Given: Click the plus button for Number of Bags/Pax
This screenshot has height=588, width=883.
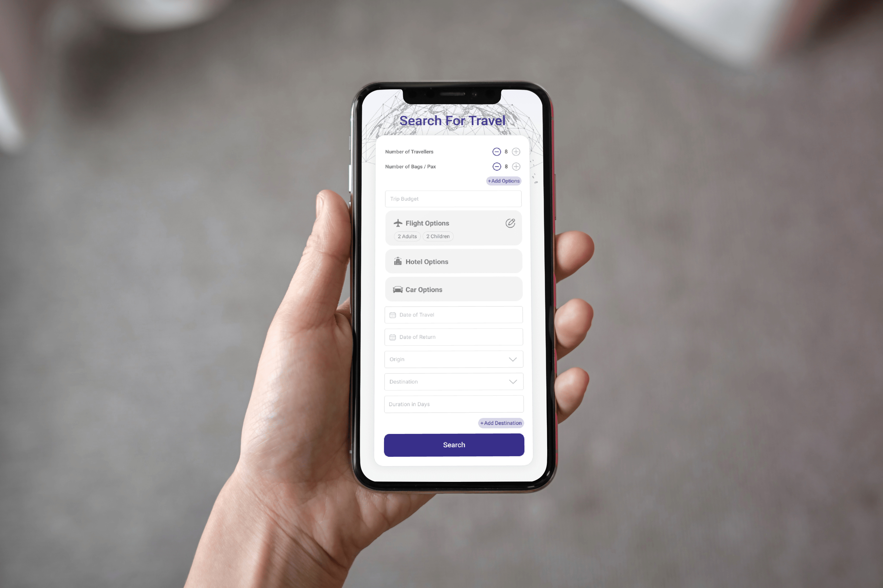Looking at the screenshot, I should click(518, 166).
